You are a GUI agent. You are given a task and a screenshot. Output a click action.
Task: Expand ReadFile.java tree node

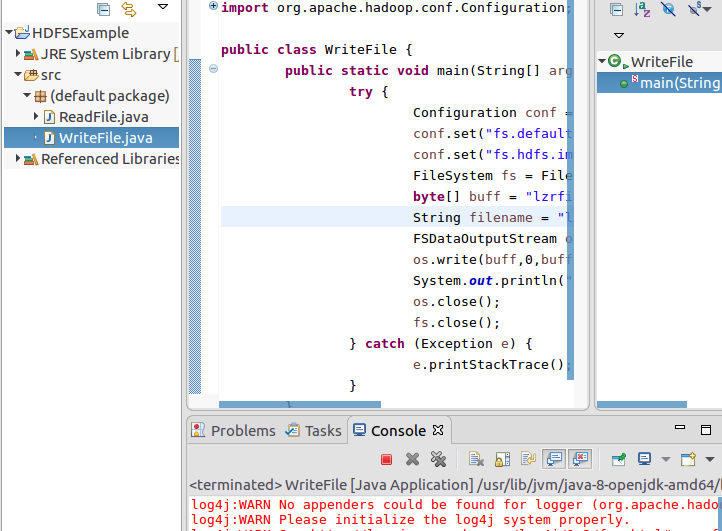pos(36,117)
